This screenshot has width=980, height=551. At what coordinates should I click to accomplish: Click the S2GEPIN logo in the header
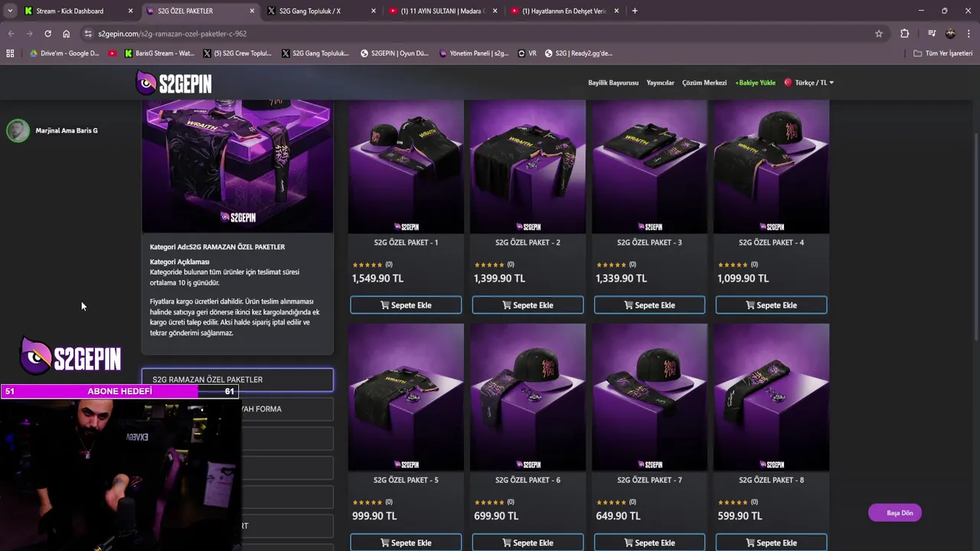(x=174, y=83)
